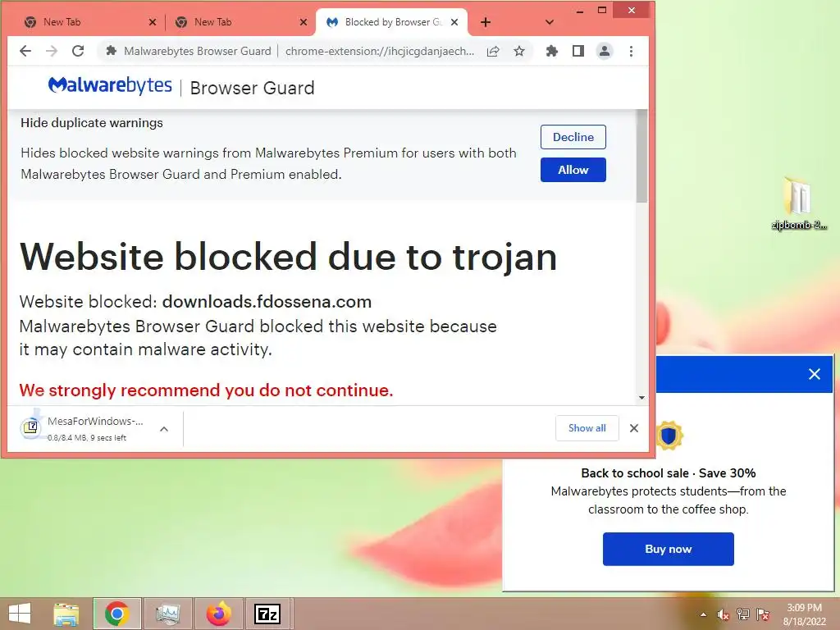Reload the current page

coord(78,51)
